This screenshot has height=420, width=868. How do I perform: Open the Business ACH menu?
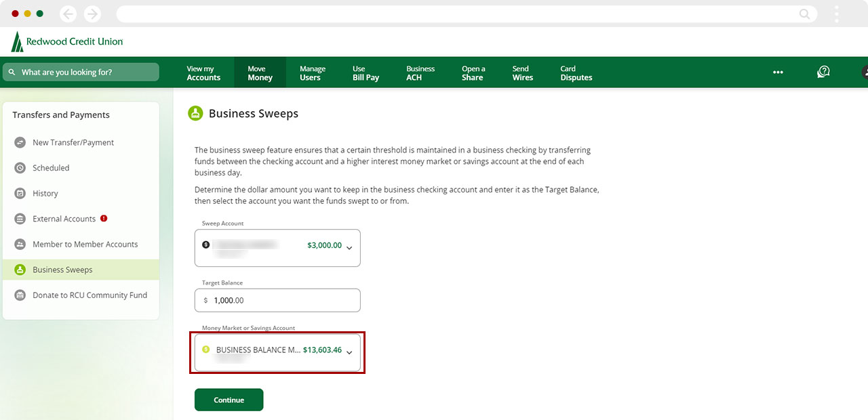[420, 73]
